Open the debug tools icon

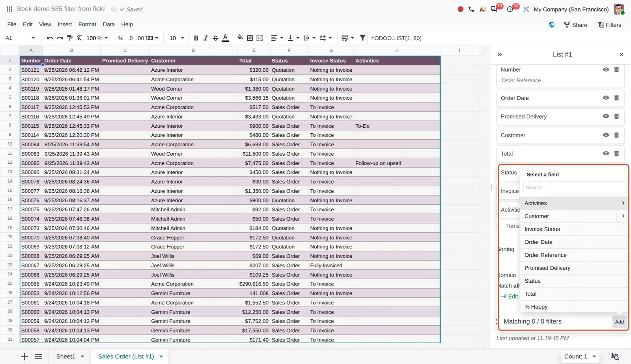click(526, 9)
